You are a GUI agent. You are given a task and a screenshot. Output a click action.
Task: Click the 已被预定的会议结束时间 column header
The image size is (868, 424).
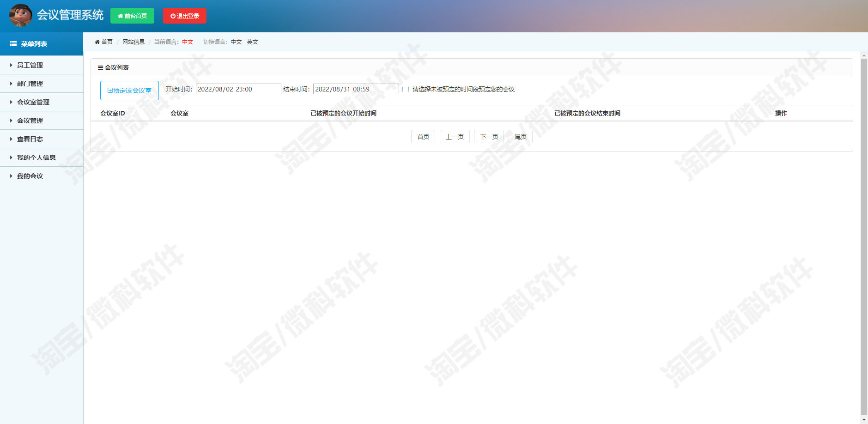click(587, 113)
